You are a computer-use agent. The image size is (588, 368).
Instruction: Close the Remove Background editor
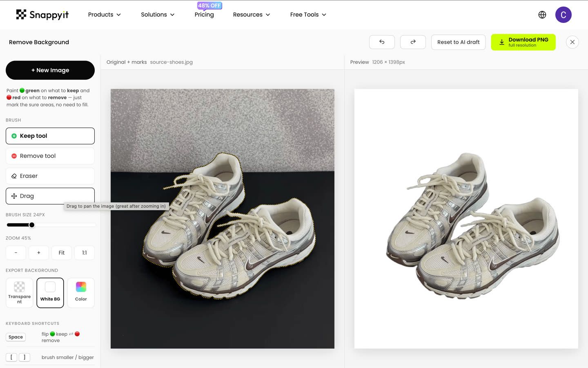(x=572, y=42)
